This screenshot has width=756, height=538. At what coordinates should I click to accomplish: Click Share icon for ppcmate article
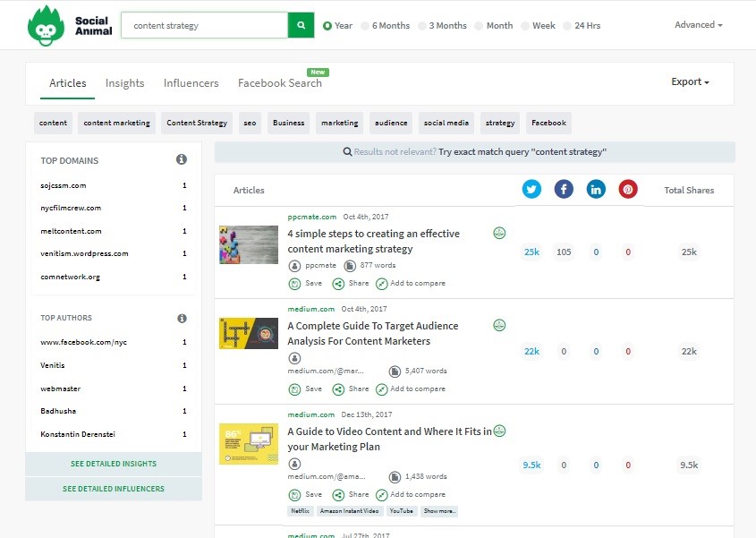click(x=338, y=284)
